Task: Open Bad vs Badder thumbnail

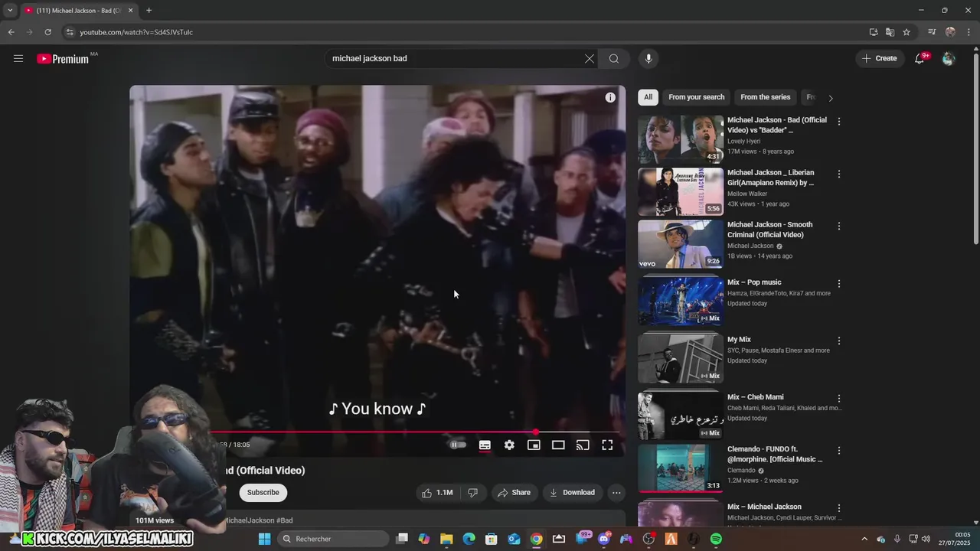Action: pyautogui.click(x=681, y=139)
